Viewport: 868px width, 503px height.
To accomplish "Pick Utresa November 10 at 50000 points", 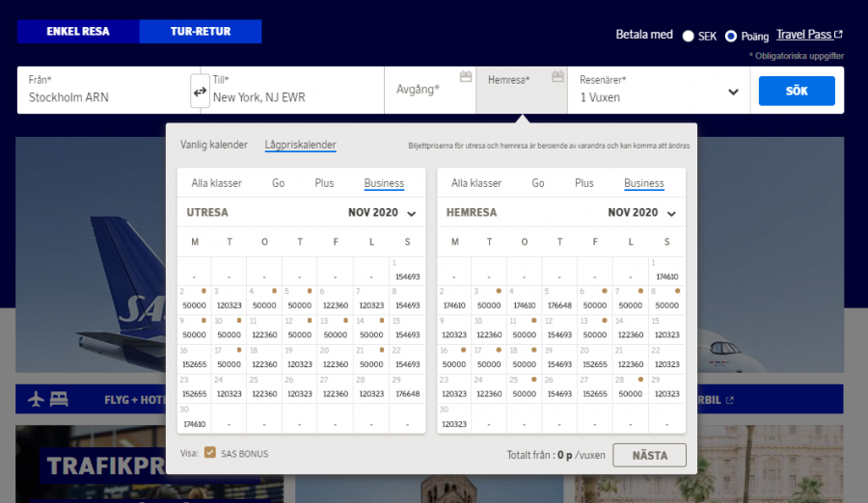I will click(229, 330).
